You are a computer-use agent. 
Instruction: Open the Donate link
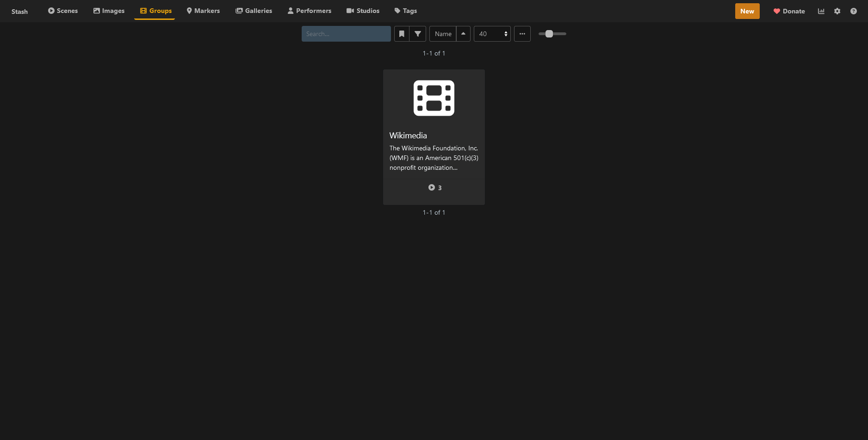[789, 11]
